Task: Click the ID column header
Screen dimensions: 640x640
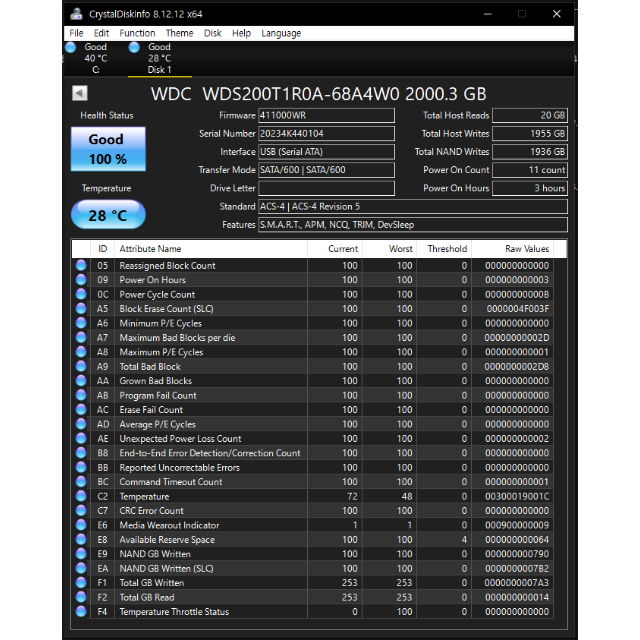Action: [102, 249]
